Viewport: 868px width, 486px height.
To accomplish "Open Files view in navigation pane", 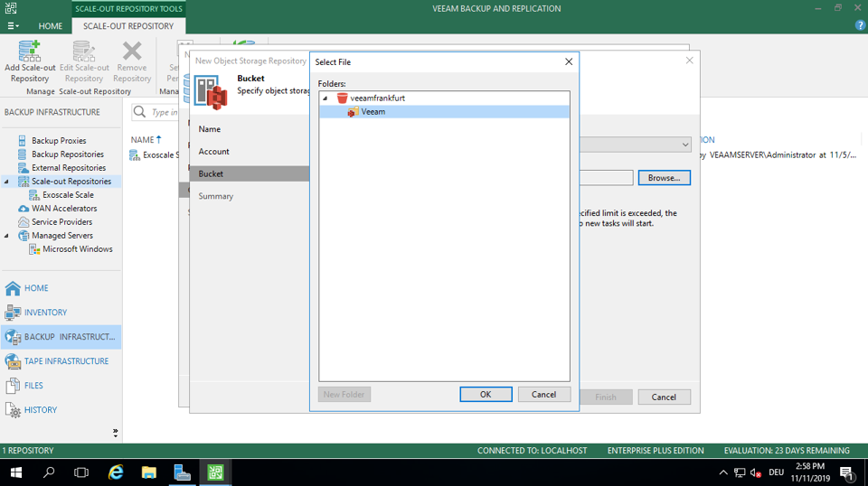I will coord(33,386).
